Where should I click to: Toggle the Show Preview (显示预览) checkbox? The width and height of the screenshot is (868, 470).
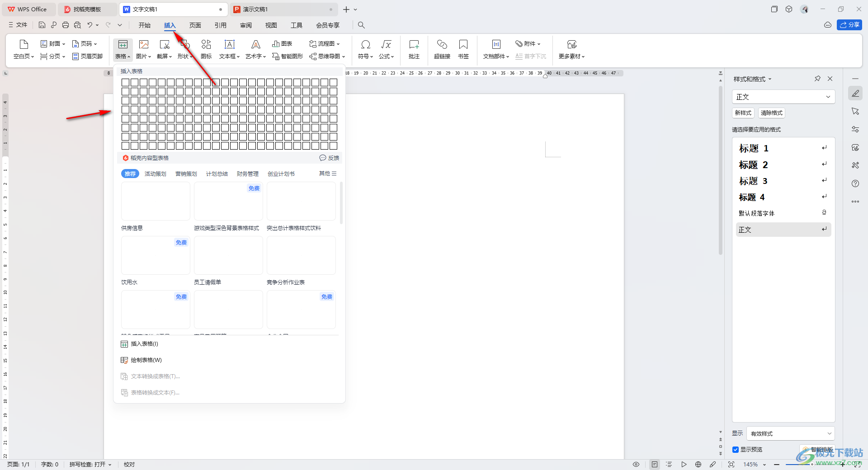click(x=736, y=450)
